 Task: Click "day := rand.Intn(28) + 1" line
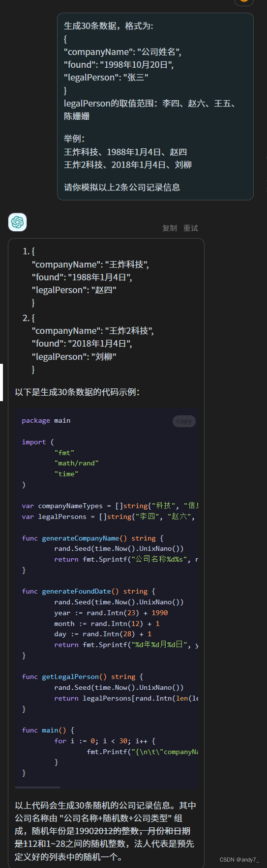(x=103, y=634)
